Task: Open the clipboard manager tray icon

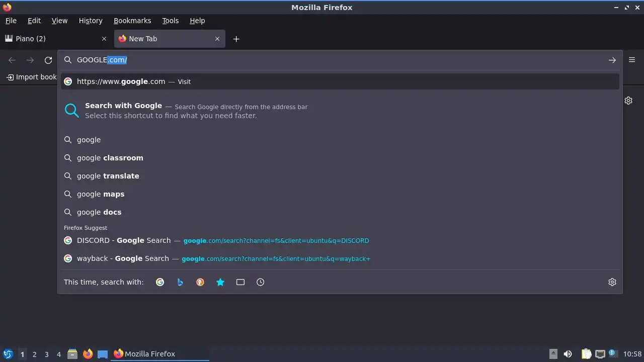Action: pyautogui.click(x=586, y=354)
